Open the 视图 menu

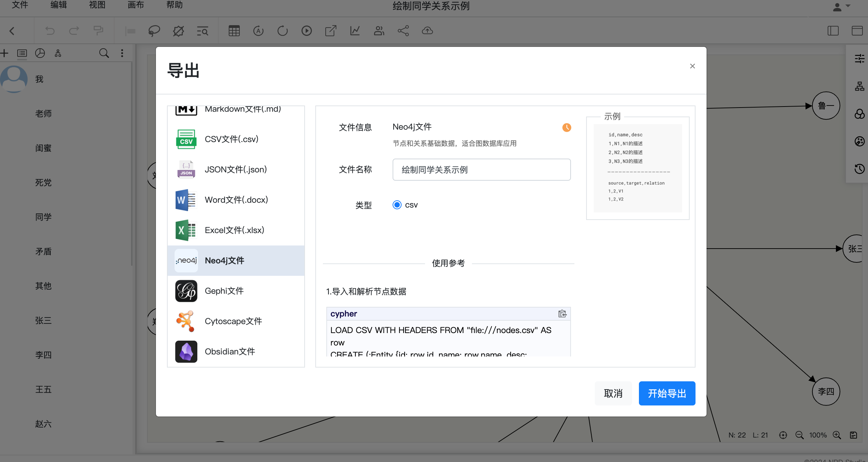click(x=97, y=5)
